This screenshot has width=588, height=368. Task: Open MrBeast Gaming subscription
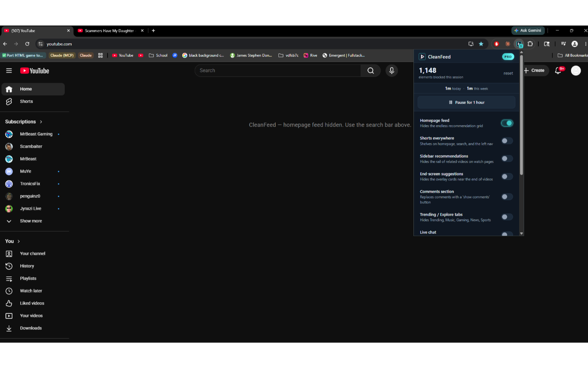[x=33, y=134]
